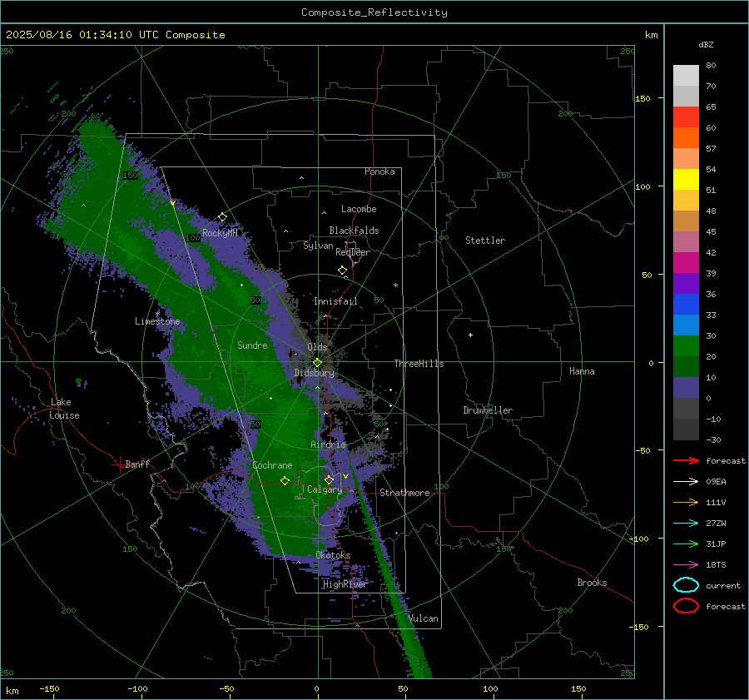The height and width of the screenshot is (700, 749).
Task: Click the Sundre town label
Action: [252, 345]
